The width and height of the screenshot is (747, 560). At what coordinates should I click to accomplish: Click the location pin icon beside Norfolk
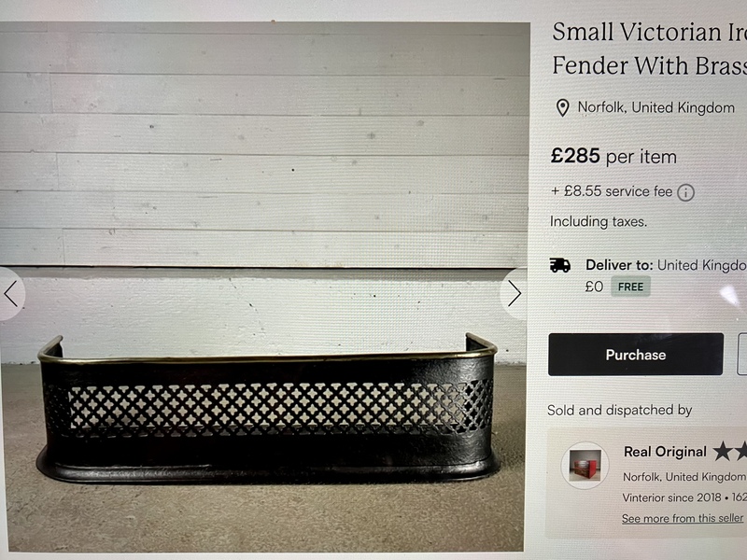[x=563, y=108]
